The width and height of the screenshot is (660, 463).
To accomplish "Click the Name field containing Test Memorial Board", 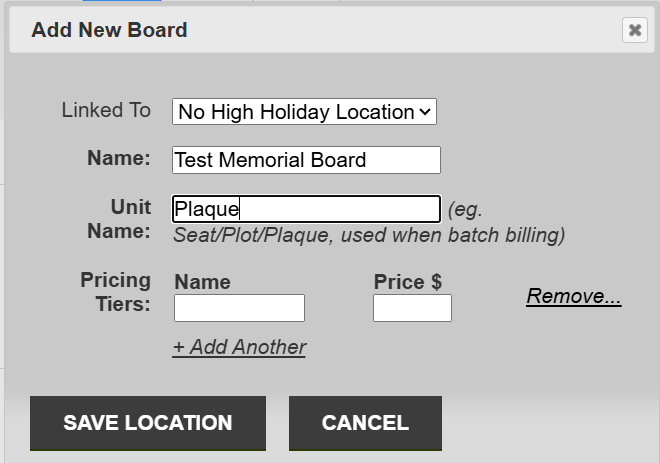I will (x=306, y=160).
